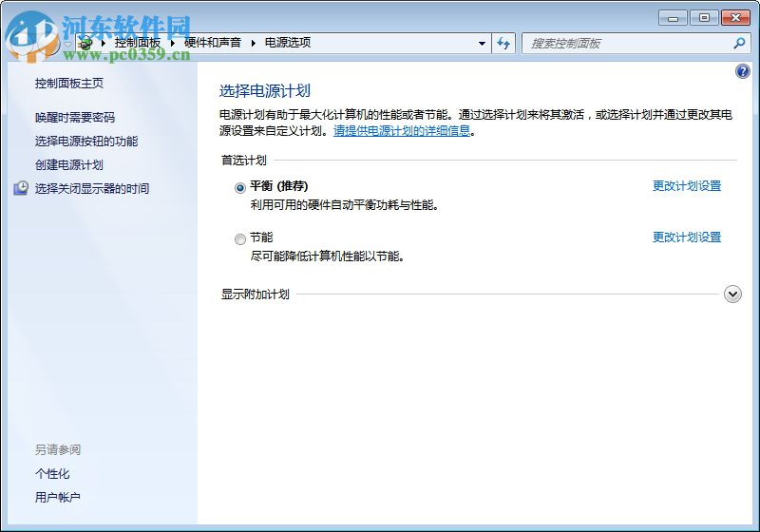Viewport: 760px width, 532px height.
Task: Open dropdown arrow after 控制面板 breadcrumb
Action: pyautogui.click(x=173, y=43)
